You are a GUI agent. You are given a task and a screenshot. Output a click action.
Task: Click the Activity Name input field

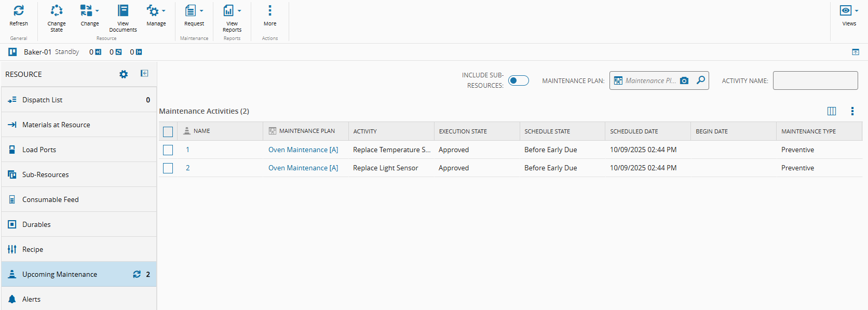pos(815,80)
